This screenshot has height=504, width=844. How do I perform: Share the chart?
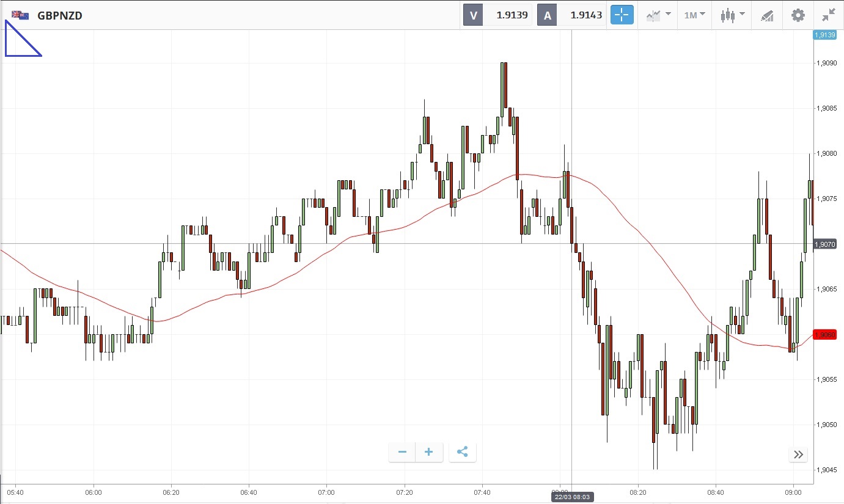coord(463,452)
